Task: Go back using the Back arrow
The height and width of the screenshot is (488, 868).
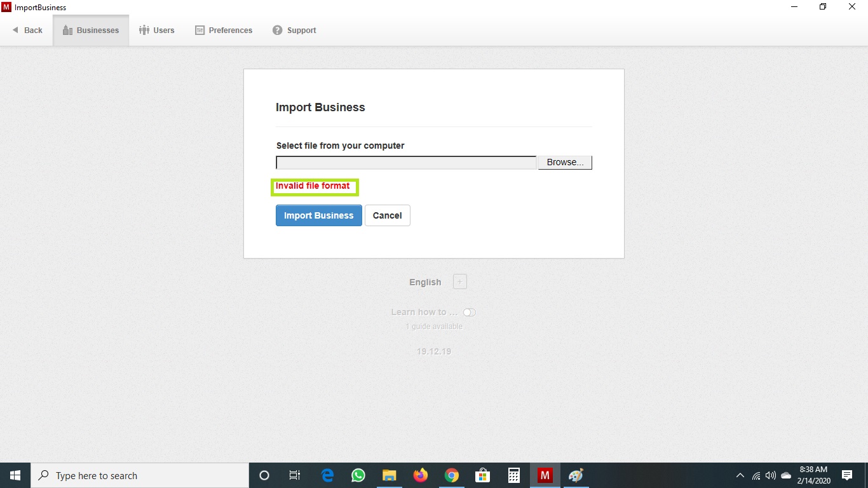Action: coord(27,30)
